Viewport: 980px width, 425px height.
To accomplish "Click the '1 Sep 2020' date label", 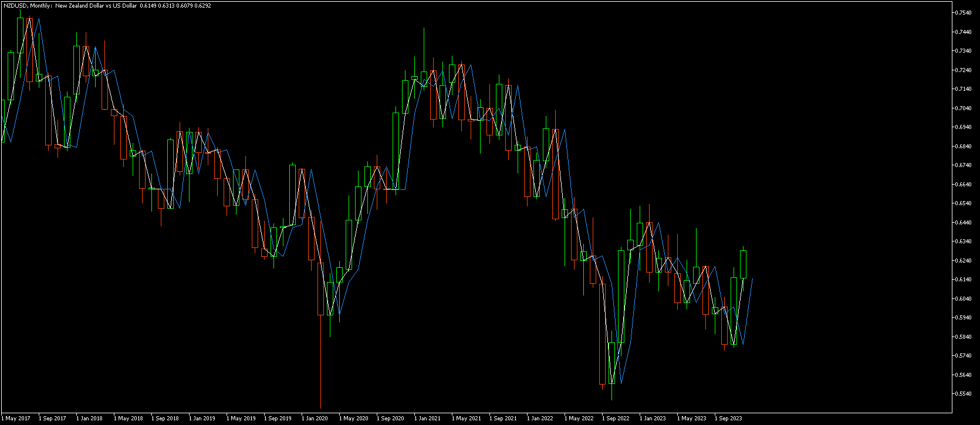I will (391, 419).
